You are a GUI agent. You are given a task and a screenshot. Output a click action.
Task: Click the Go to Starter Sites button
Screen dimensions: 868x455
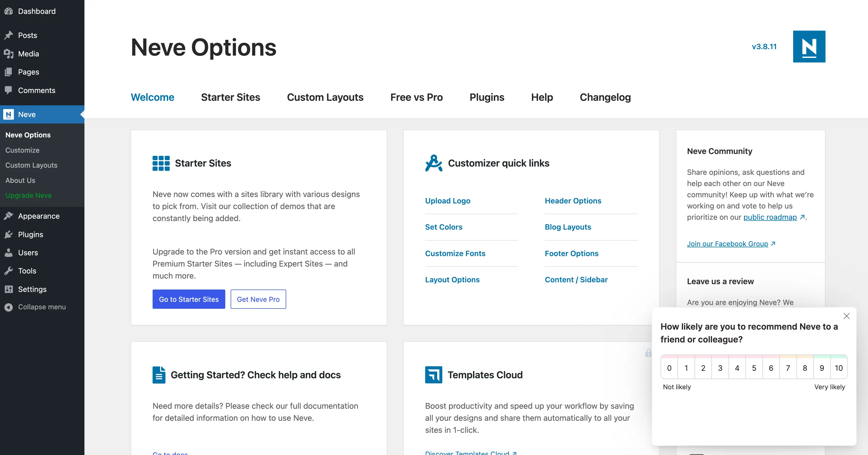(x=189, y=299)
